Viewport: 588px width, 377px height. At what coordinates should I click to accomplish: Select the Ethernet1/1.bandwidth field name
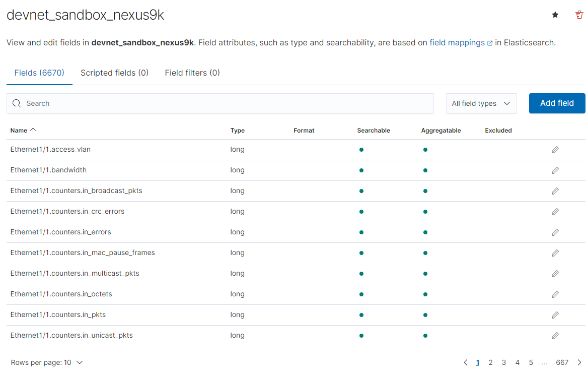tap(48, 170)
